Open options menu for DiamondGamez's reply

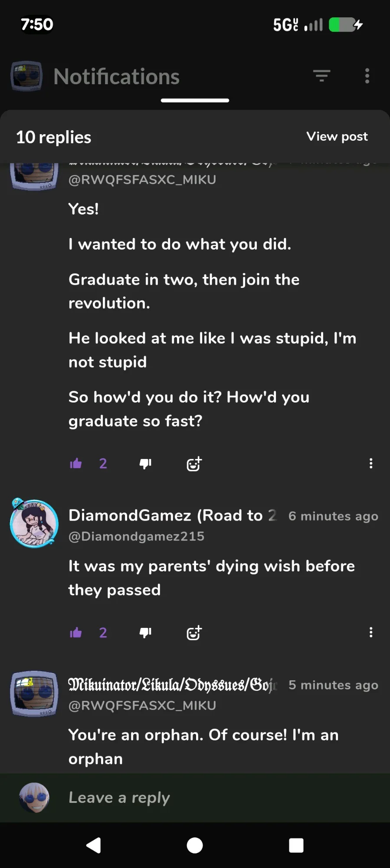point(370,632)
